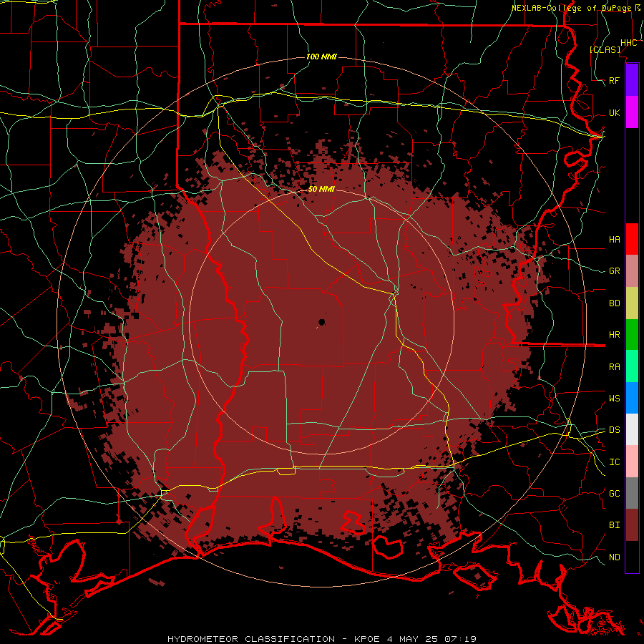Click the BD yellow legend swatch
Screen dimensions: 644x644
pyautogui.click(x=632, y=303)
